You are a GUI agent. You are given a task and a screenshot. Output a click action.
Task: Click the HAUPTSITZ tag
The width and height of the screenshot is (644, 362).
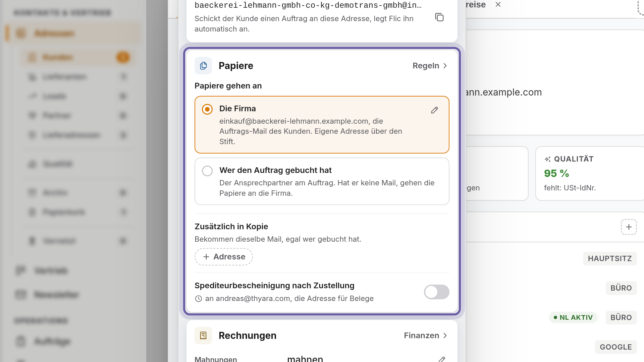[x=610, y=259]
